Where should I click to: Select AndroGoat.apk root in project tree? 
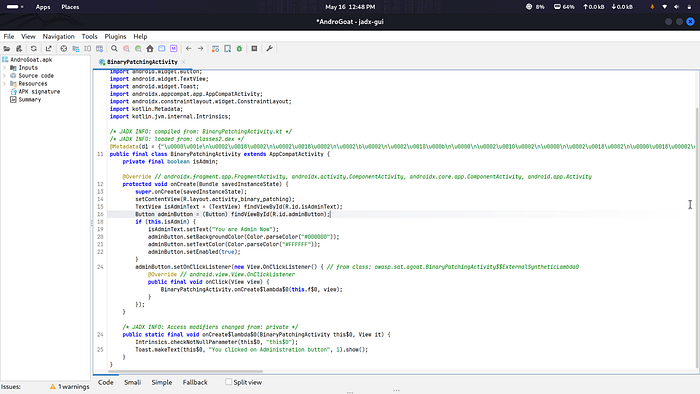(27, 60)
